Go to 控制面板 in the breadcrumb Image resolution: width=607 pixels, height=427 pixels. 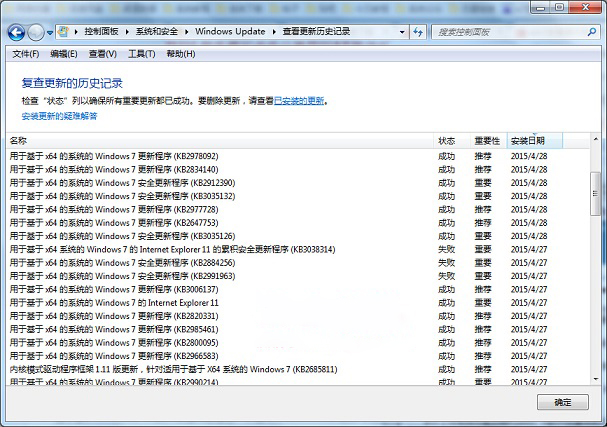[x=101, y=31]
